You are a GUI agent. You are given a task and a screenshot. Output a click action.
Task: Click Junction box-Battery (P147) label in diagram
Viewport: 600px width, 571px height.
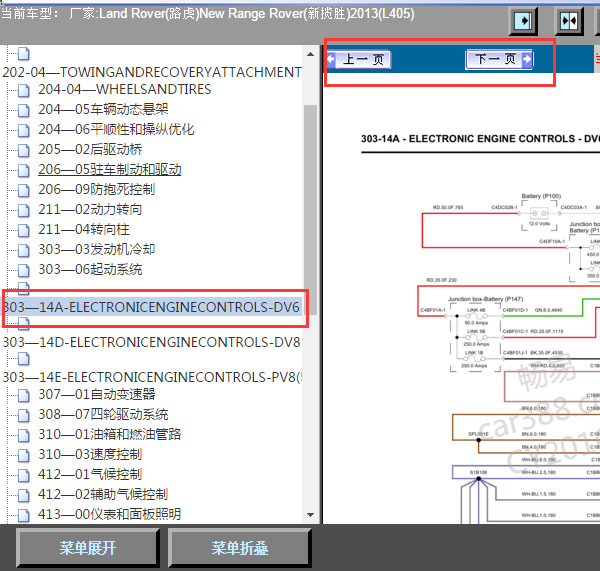[485, 299]
